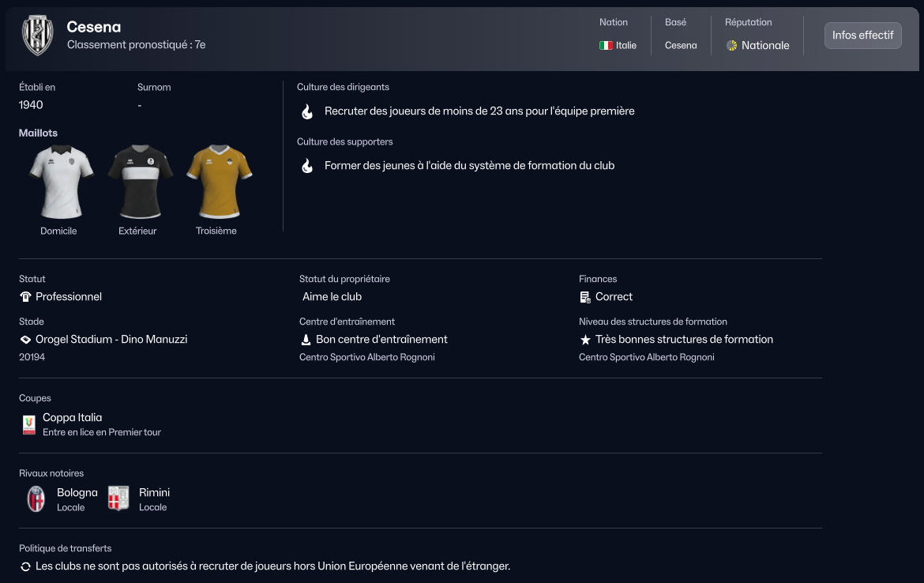Open rival club Rimini

[154, 493]
